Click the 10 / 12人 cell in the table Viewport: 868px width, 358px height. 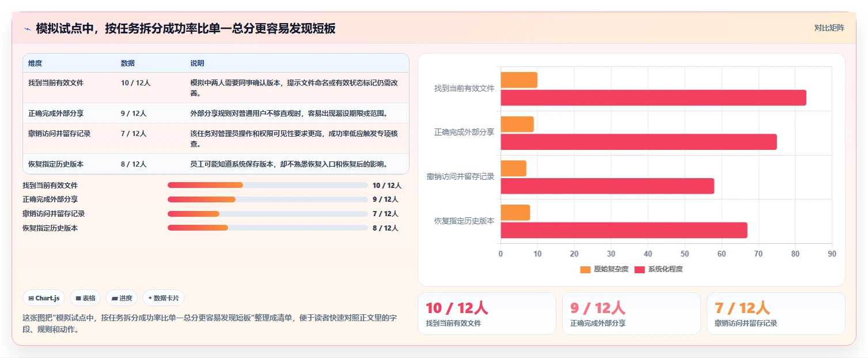[x=136, y=83]
